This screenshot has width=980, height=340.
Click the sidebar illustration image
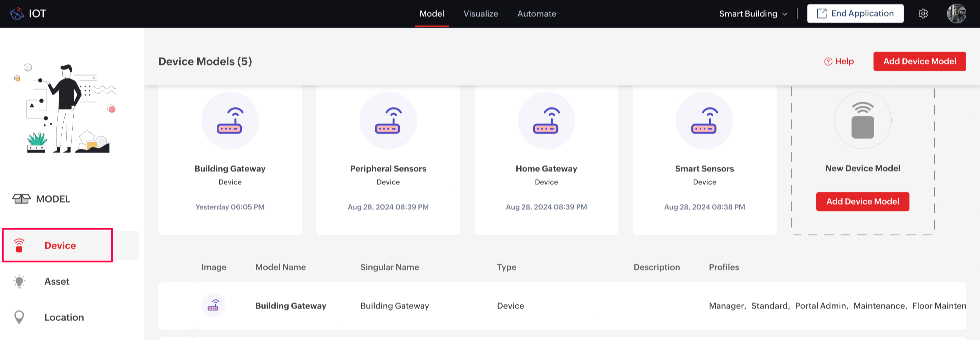point(65,109)
